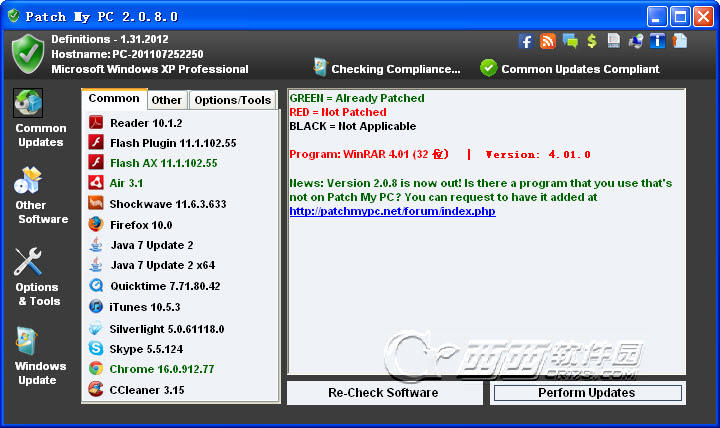Click green checkmark beside Common Updates Compliant
Image resolution: width=720 pixels, height=428 pixels.
tap(489, 68)
